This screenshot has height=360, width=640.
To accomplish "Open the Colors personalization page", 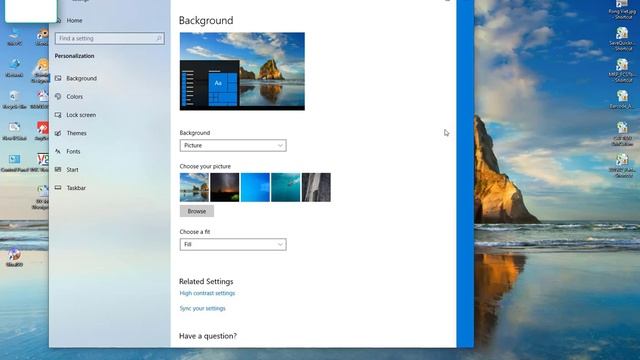I will click(74, 97).
